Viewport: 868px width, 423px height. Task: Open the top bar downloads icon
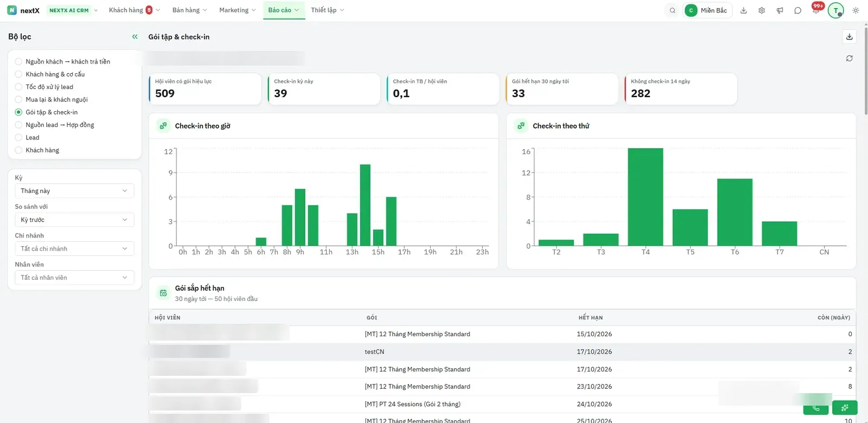click(744, 10)
